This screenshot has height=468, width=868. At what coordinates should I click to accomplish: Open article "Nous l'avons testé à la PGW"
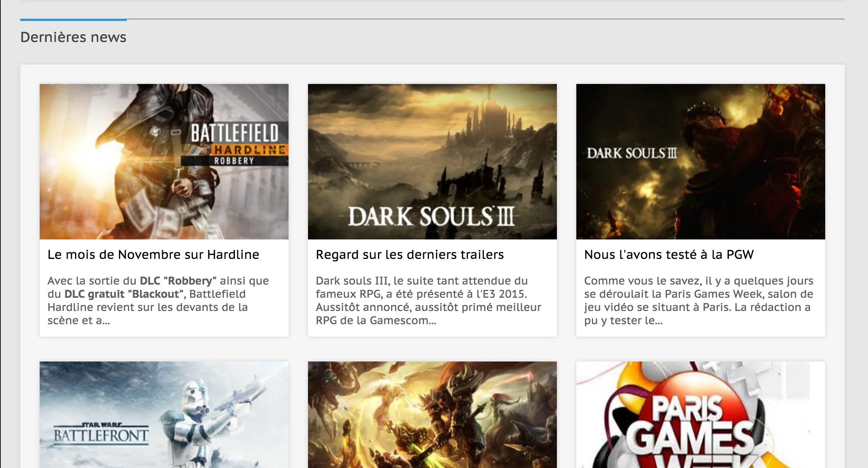[x=669, y=254]
